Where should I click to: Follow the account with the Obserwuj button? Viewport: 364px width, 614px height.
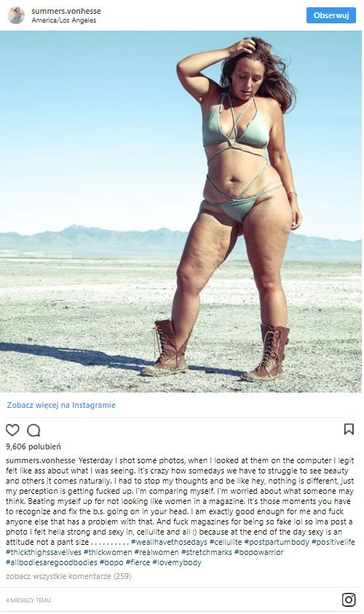331,15
